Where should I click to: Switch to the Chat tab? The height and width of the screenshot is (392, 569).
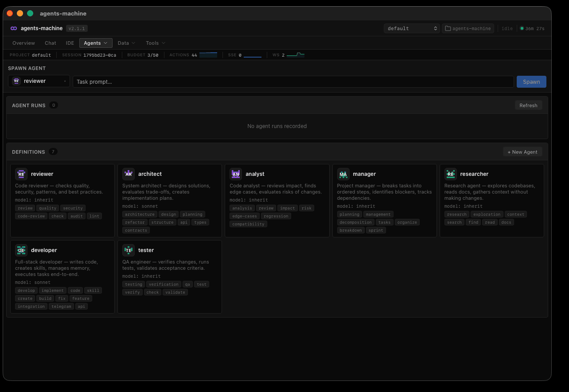[50, 43]
